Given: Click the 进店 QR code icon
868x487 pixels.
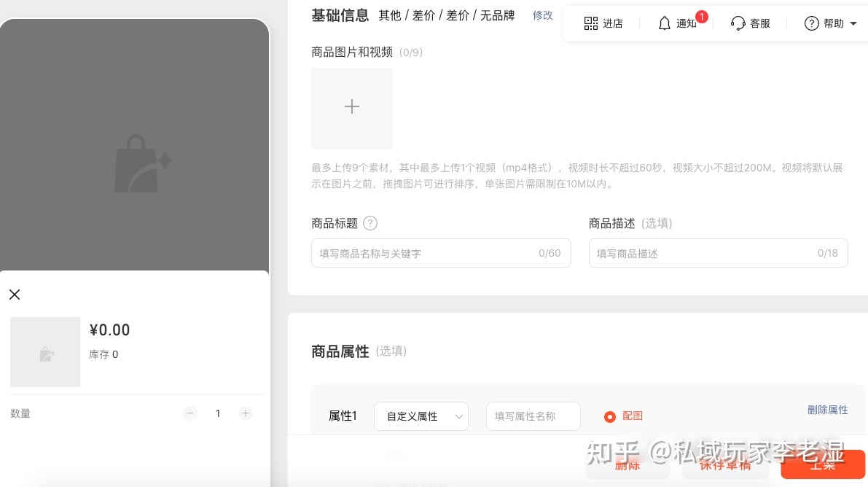Looking at the screenshot, I should 591,23.
